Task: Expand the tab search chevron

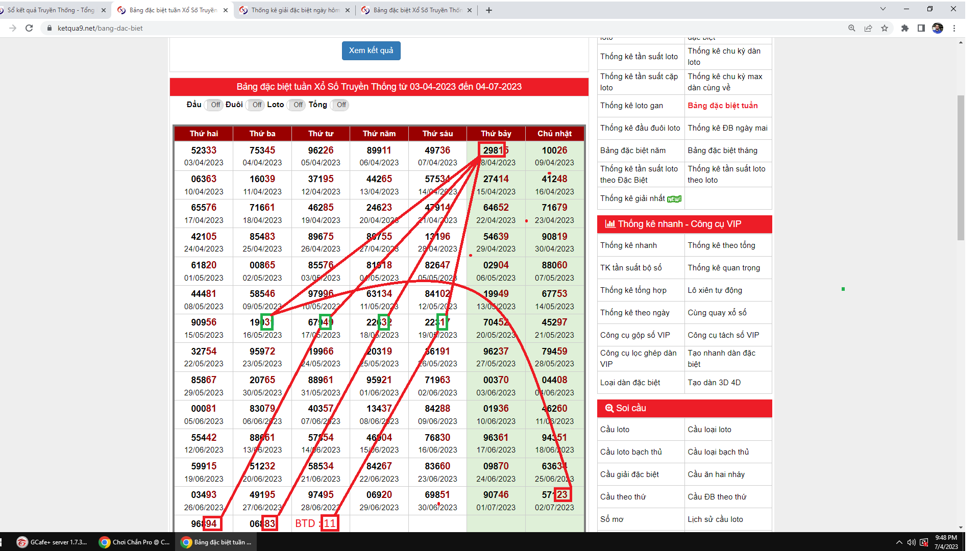Action: pyautogui.click(x=883, y=9)
